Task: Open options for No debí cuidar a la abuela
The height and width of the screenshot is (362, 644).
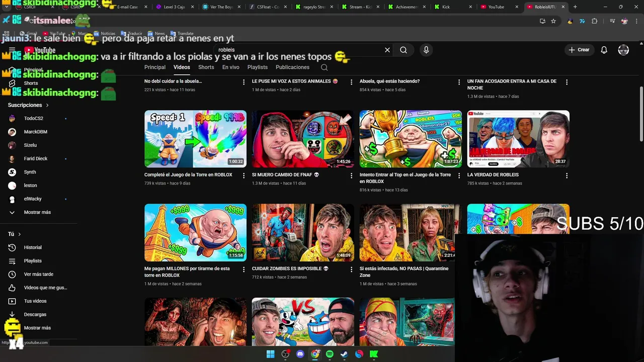Action: pos(244,82)
